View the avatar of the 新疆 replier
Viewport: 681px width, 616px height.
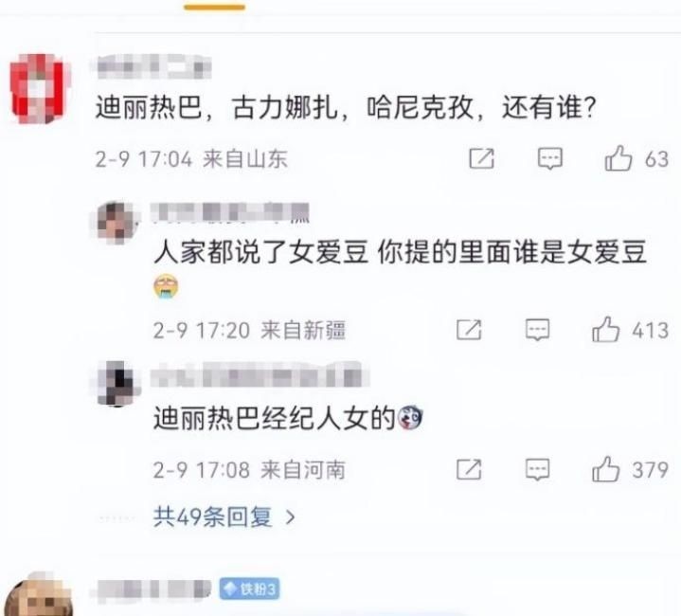tap(116, 223)
